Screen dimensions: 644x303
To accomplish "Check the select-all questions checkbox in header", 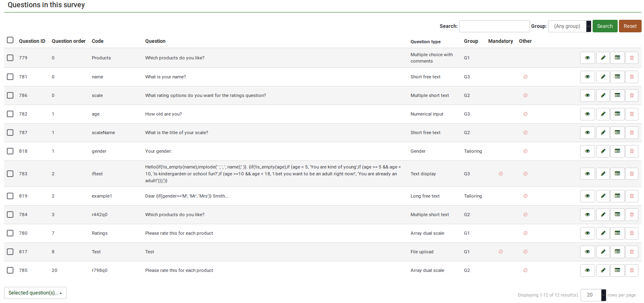I will (10, 40).
